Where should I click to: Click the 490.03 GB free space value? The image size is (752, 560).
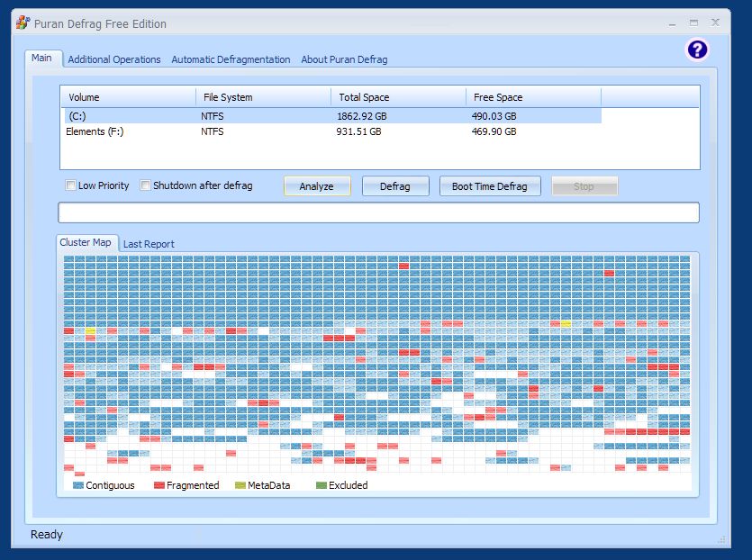(x=494, y=116)
